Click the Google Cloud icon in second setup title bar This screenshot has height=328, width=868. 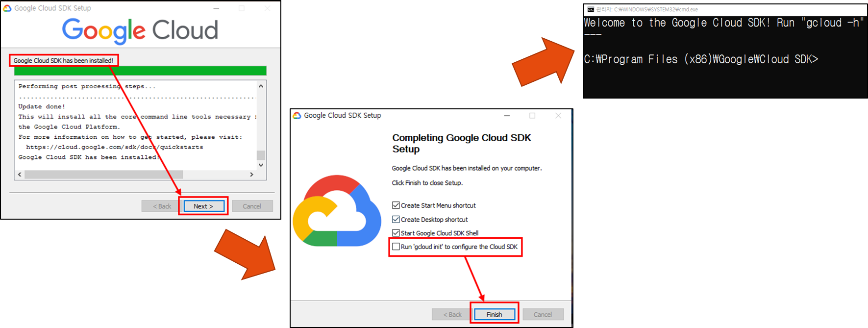(x=297, y=116)
